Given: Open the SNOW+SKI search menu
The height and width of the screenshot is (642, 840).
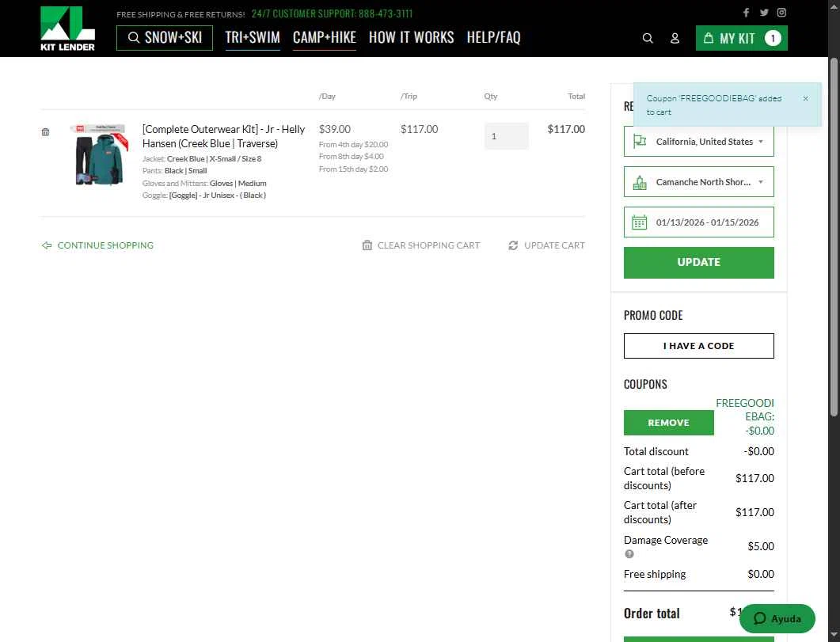Looking at the screenshot, I should (x=165, y=37).
